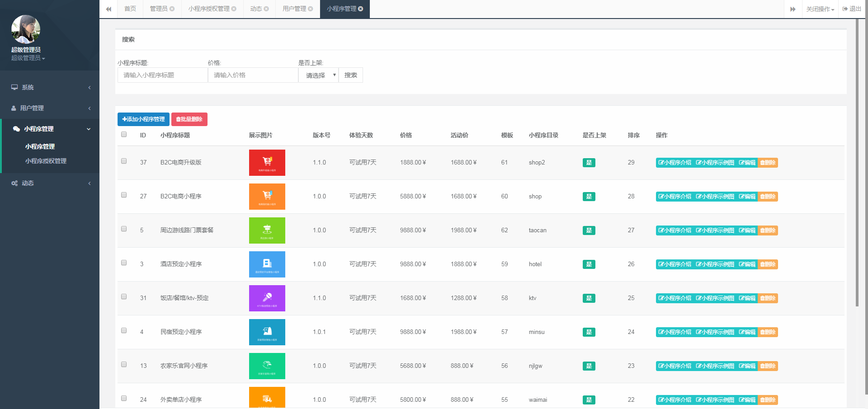The height and width of the screenshot is (409, 868).
Task: Close the 管理员 tab using its x icon
Action: point(172,9)
